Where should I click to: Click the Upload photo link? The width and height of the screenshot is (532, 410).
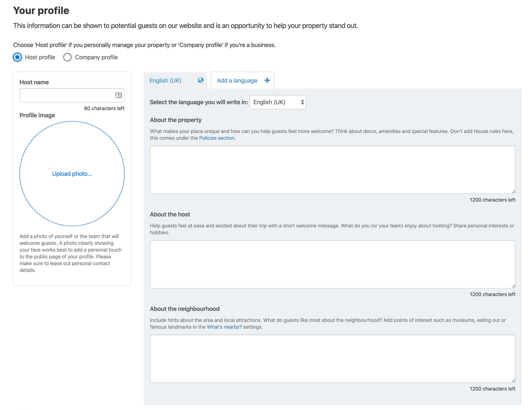point(72,174)
